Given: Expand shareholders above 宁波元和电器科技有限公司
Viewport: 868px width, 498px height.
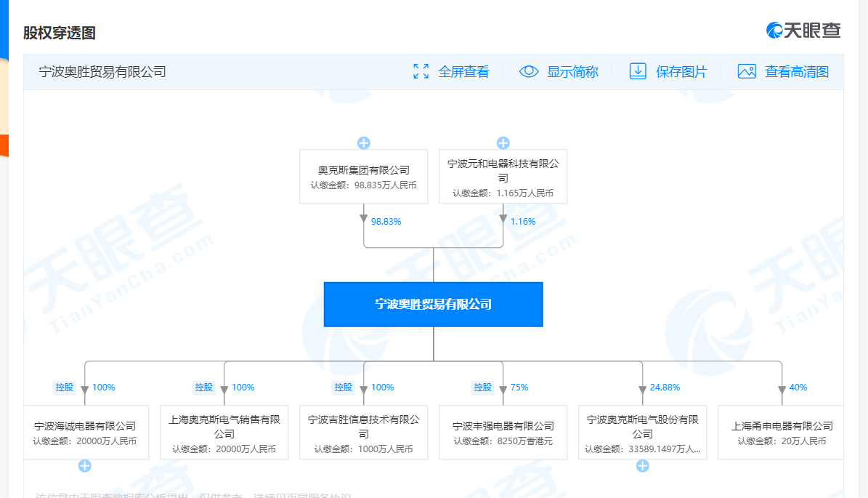Looking at the screenshot, I should (x=503, y=143).
